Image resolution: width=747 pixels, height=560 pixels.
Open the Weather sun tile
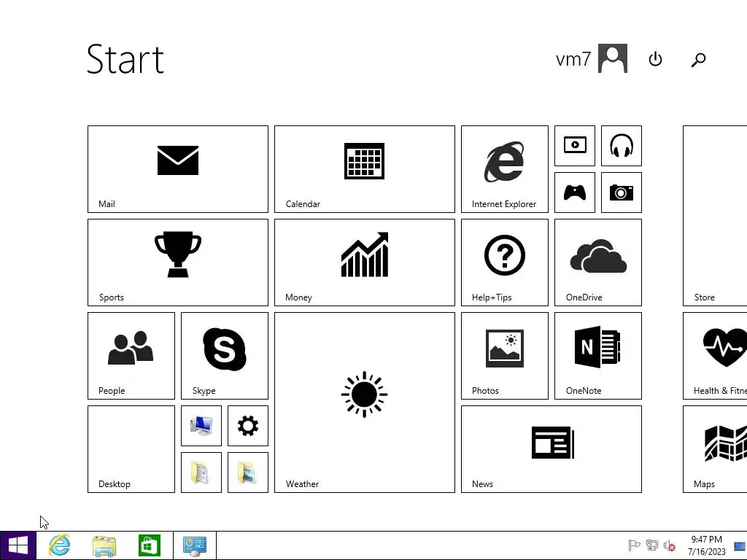coord(365,402)
